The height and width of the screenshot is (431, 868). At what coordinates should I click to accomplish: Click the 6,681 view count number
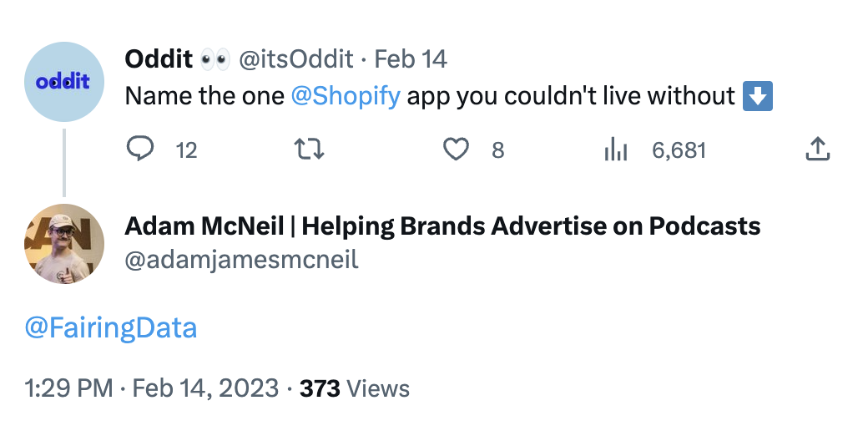coord(679,150)
